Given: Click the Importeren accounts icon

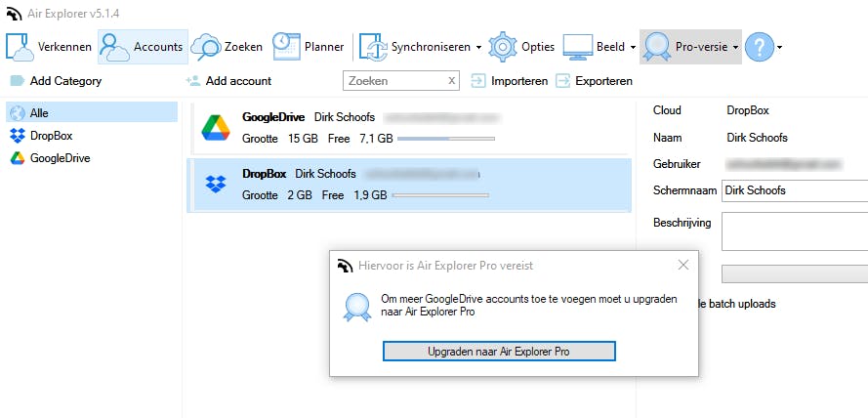Looking at the screenshot, I should pyautogui.click(x=478, y=81).
